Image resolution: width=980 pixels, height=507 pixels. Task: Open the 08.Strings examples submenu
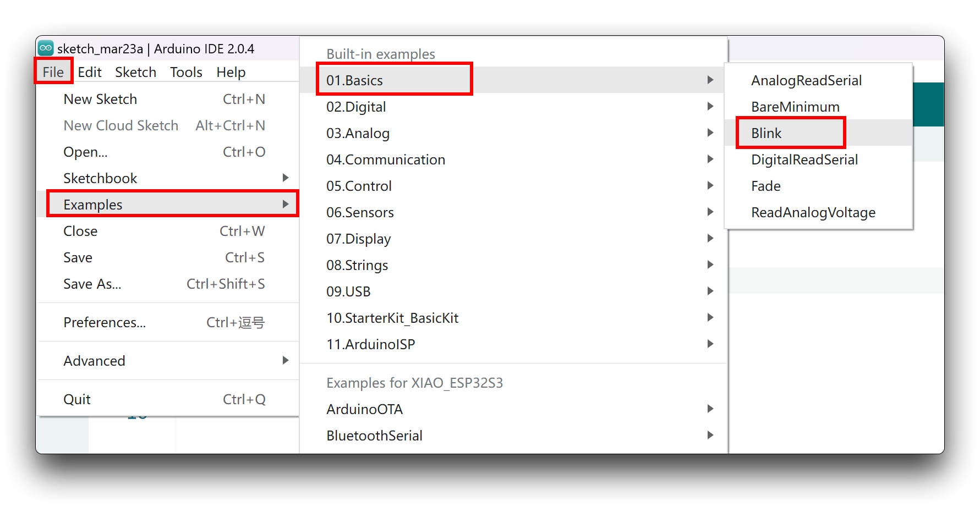click(x=514, y=265)
